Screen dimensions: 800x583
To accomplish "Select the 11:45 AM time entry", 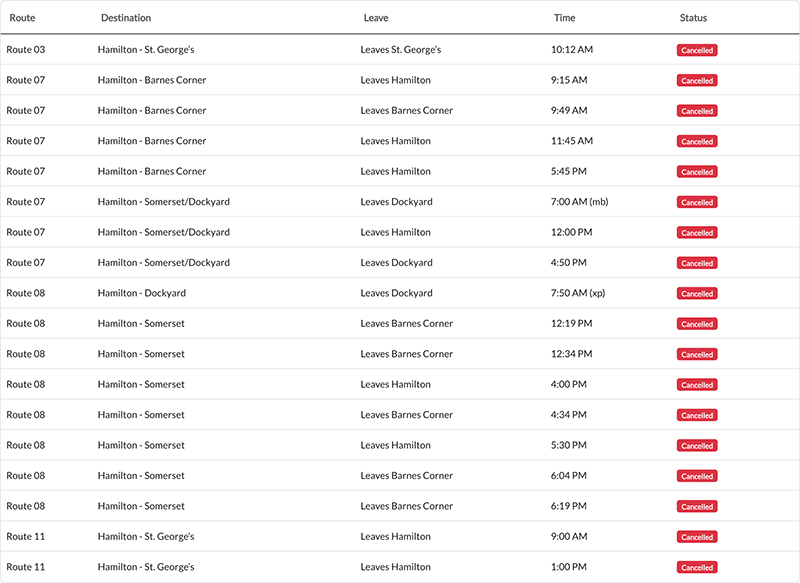I will tap(571, 141).
